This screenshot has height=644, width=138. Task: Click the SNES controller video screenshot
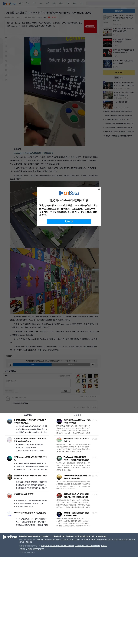[x=55, y=91]
